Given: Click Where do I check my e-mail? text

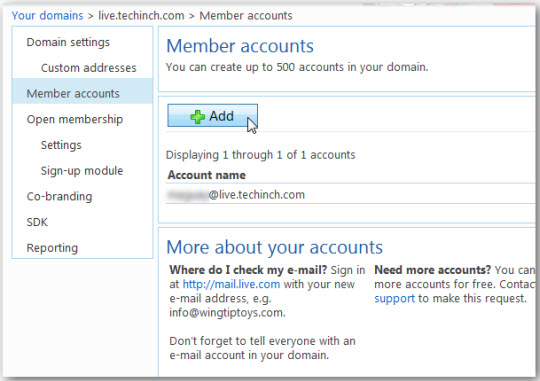Looking at the screenshot, I should (x=248, y=270).
